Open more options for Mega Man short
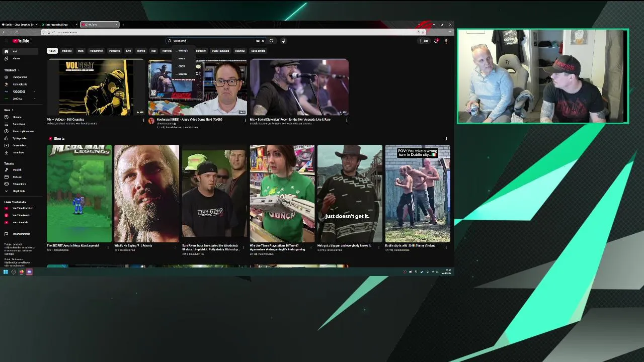The height and width of the screenshot is (362, 644). tap(108, 247)
